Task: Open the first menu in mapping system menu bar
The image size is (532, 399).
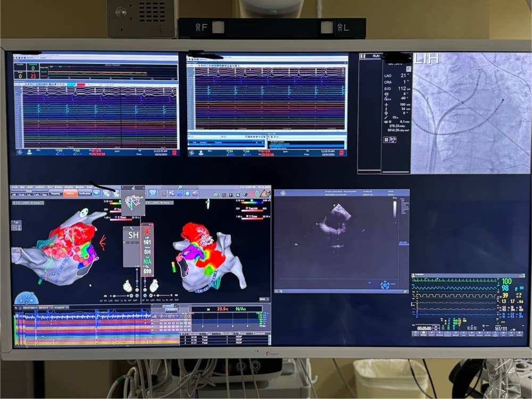Action: (15, 188)
